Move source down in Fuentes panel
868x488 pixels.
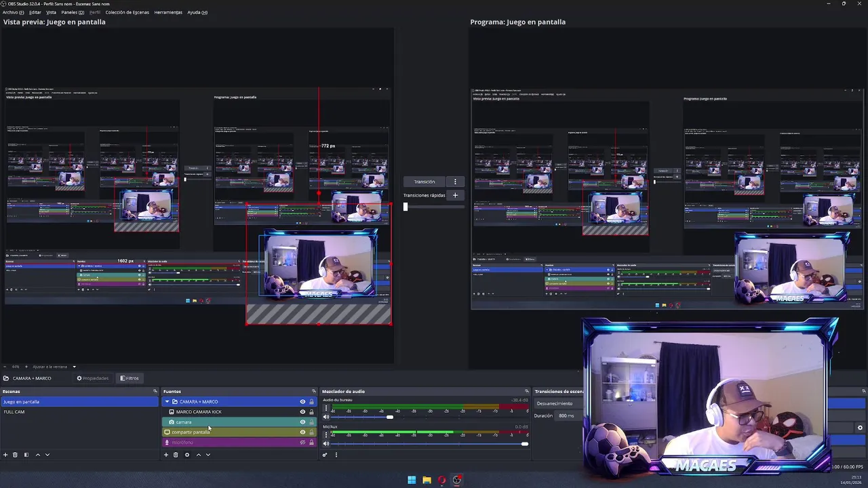[x=208, y=455]
